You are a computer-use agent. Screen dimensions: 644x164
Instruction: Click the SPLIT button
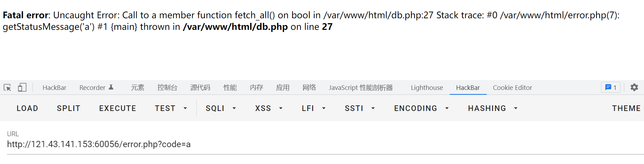pos(69,108)
